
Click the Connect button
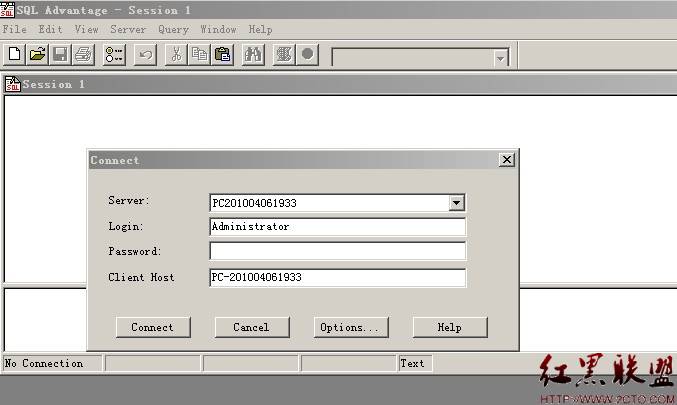(153, 327)
